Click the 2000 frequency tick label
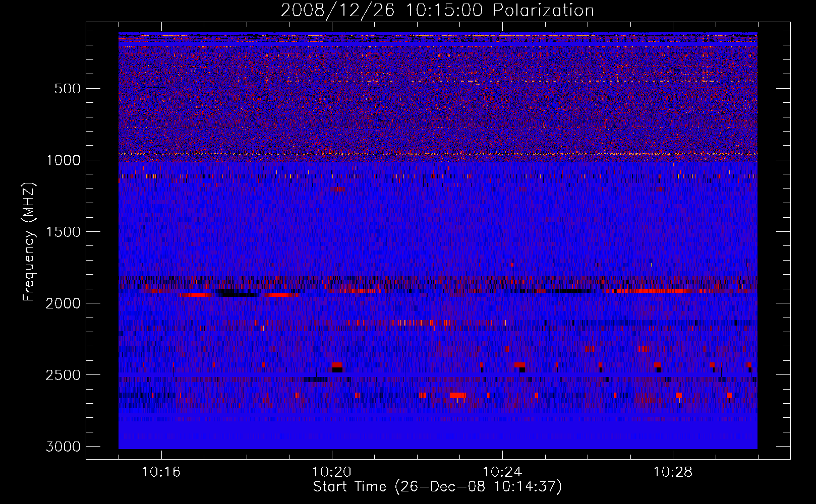Screen dimensions: 816x504 [63, 303]
